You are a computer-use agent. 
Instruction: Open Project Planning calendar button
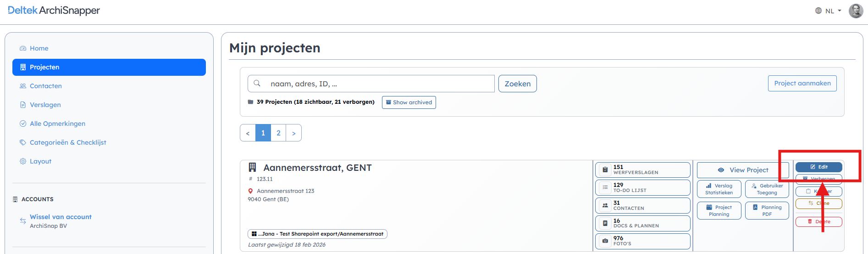coord(719,211)
